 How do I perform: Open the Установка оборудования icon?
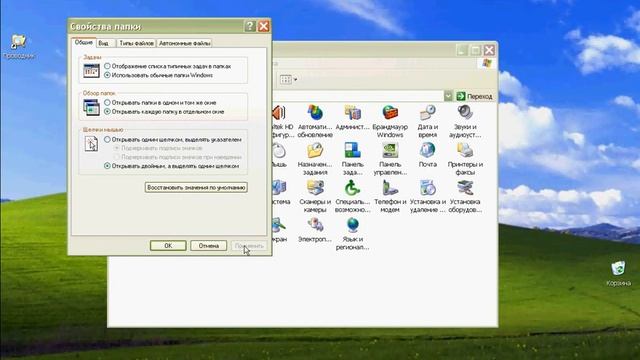pyautogui.click(x=465, y=196)
